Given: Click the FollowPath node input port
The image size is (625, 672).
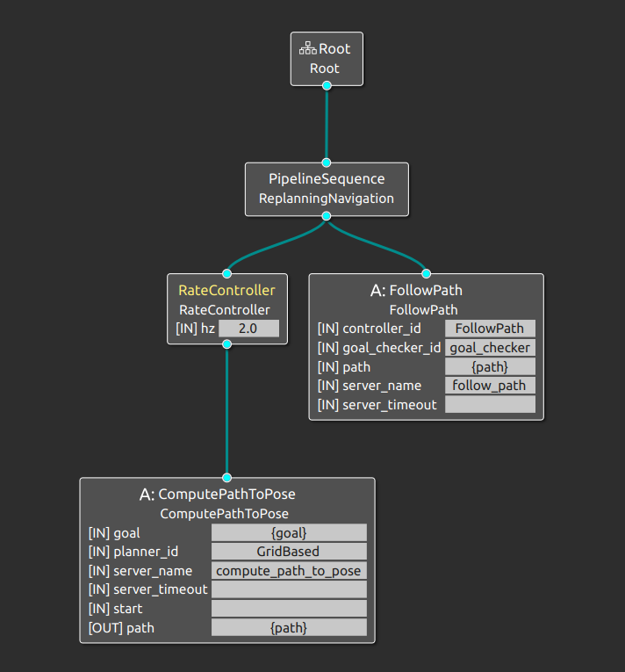Looking at the screenshot, I should coord(426,273).
